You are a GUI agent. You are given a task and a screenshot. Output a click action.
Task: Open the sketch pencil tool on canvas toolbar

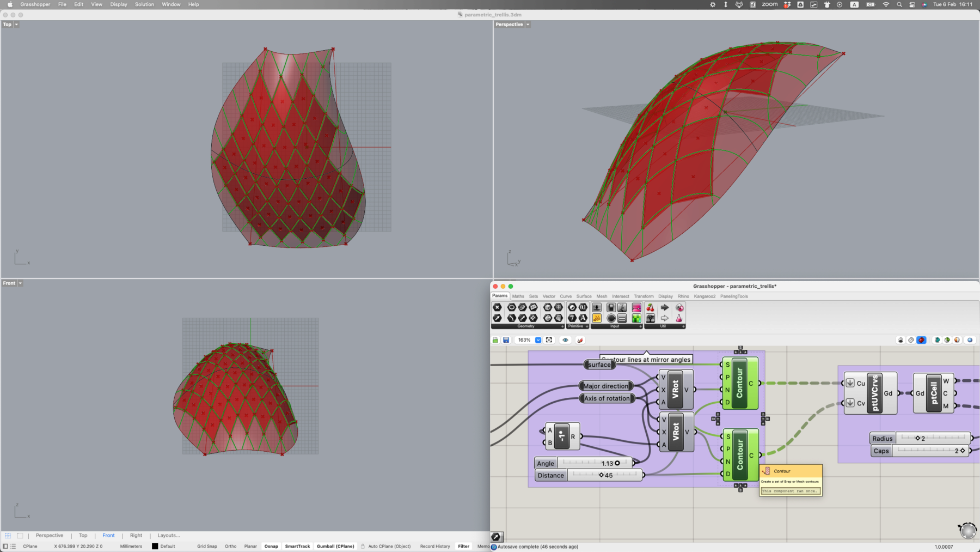pyautogui.click(x=580, y=340)
